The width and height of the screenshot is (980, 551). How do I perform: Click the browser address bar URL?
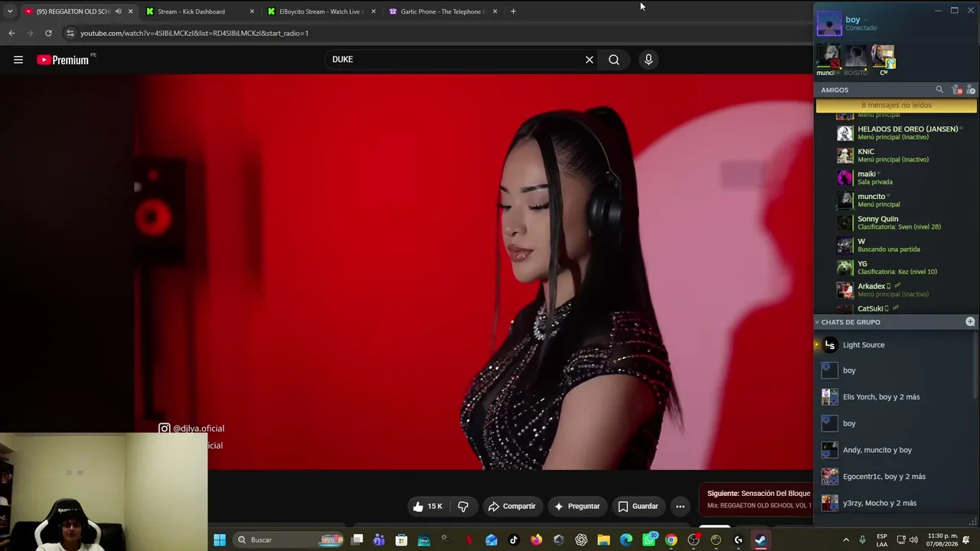click(x=194, y=33)
